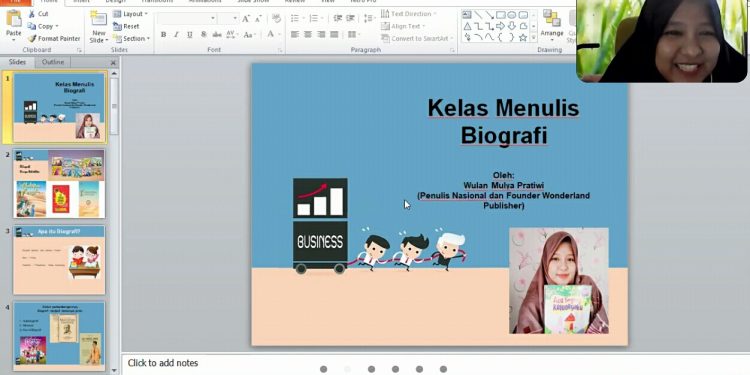
Task: Toggle Underline formatting
Action: (190, 34)
